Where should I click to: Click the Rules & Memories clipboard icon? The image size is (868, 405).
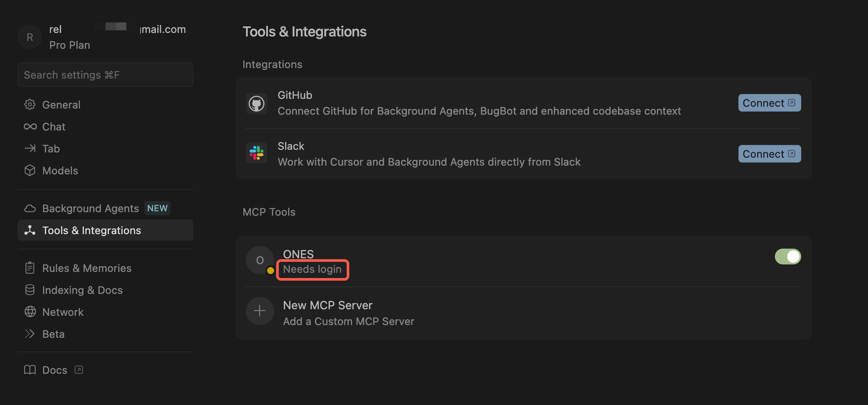pos(30,268)
